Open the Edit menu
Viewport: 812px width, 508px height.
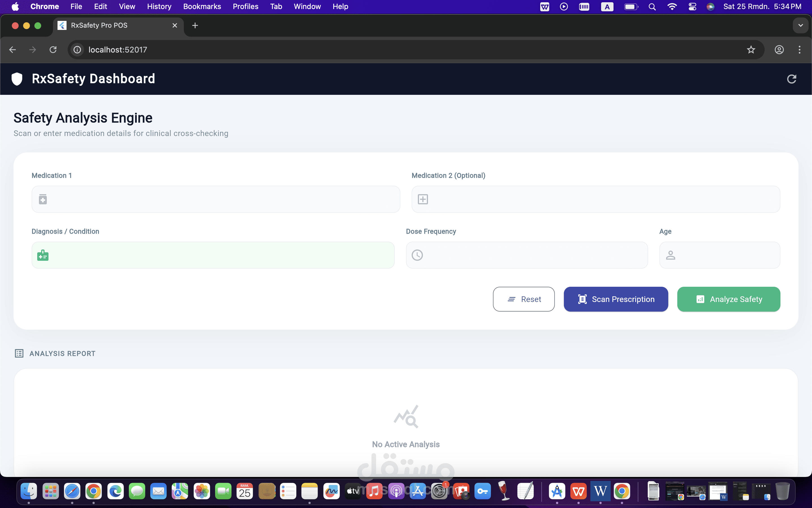click(x=101, y=7)
